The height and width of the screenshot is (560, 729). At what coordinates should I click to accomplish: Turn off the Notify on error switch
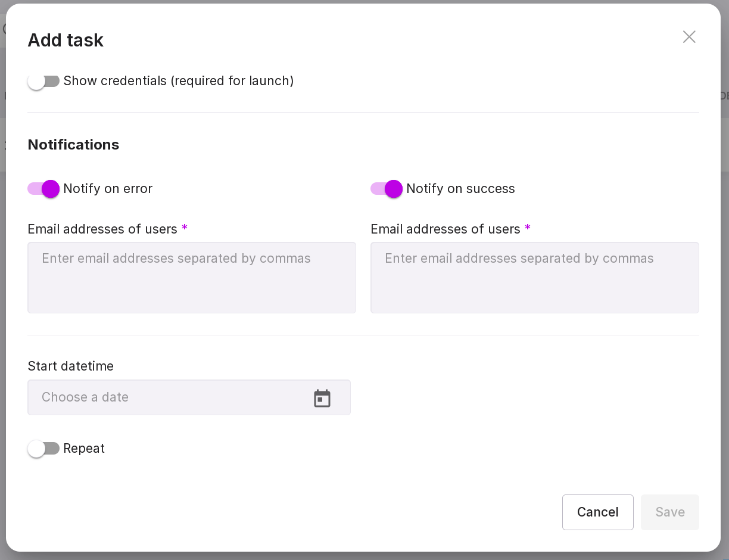[x=43, y=189]
